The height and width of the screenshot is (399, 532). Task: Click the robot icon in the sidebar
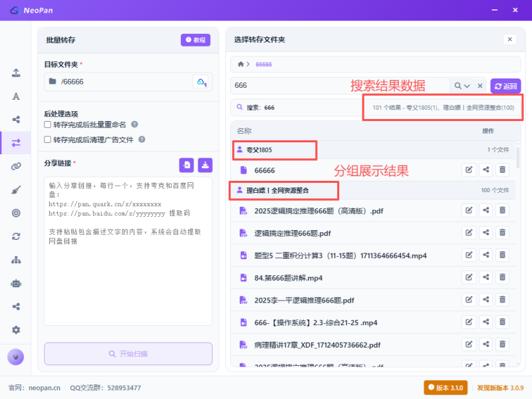click(16, 283)
